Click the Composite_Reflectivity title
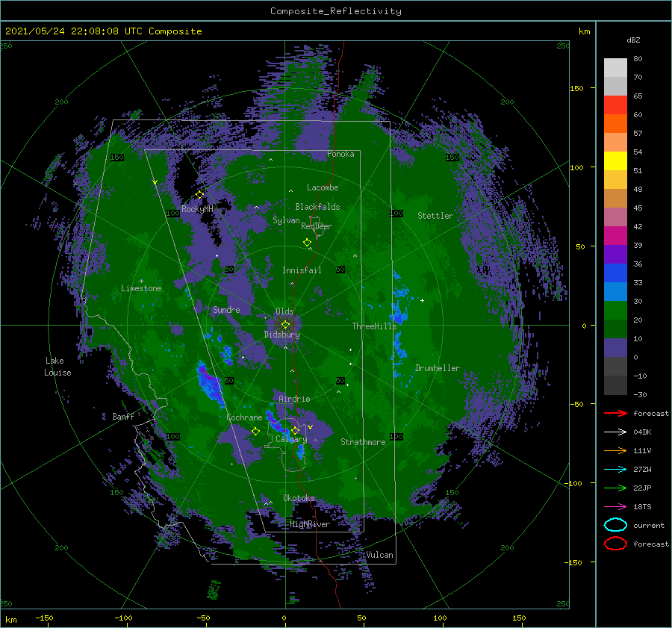The image size is (672, 628). point(335,11)
